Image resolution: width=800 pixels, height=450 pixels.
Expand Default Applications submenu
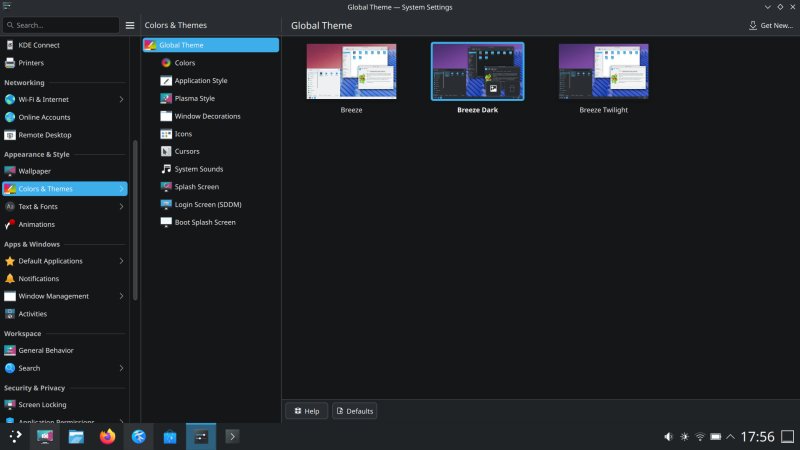coord(121,261)
